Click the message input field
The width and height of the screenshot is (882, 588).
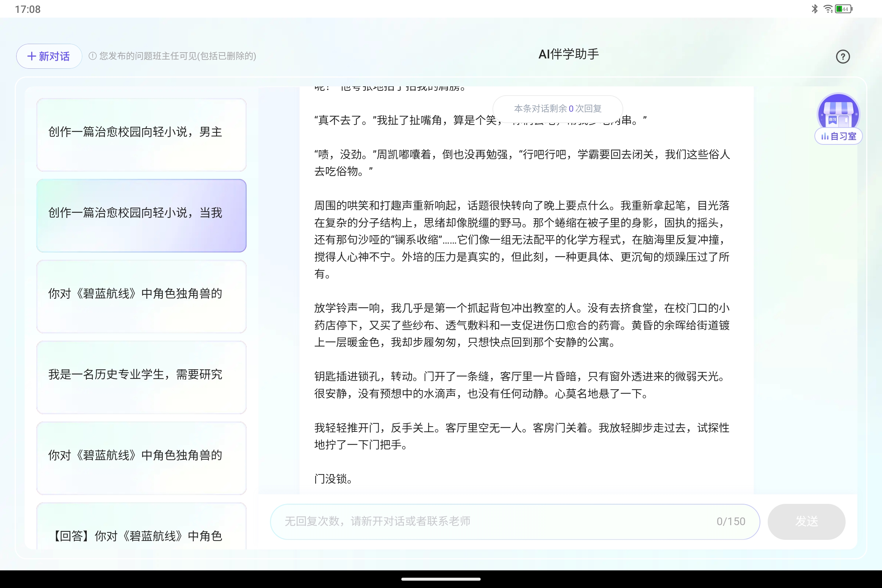pos(515,521)
